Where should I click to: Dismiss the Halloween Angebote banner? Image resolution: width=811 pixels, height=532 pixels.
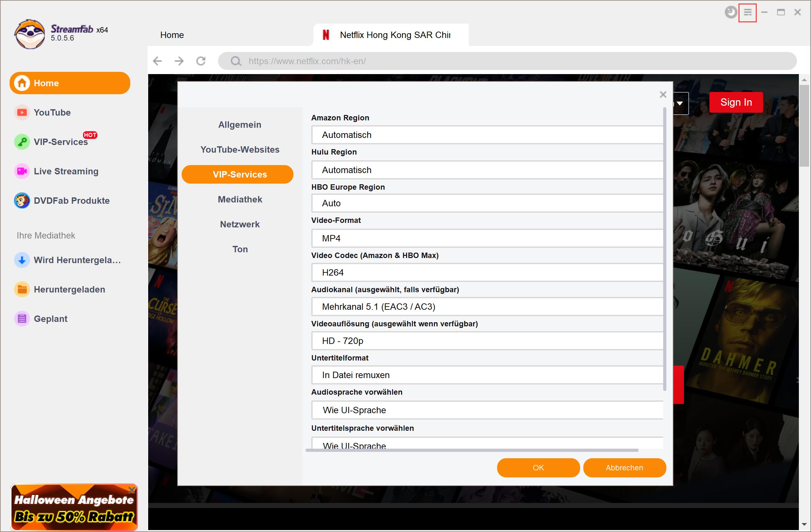[132, 490]
